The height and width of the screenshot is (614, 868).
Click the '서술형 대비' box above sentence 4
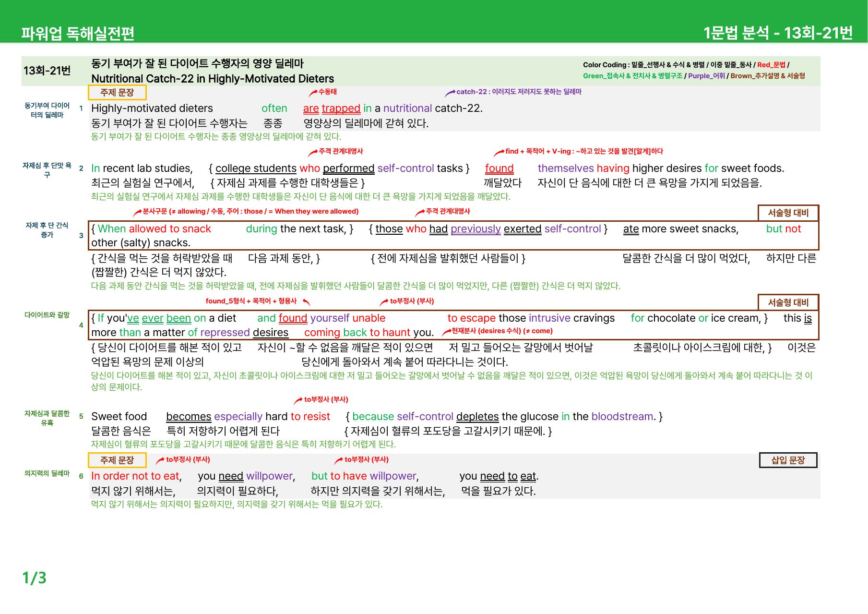coord(788,302)
